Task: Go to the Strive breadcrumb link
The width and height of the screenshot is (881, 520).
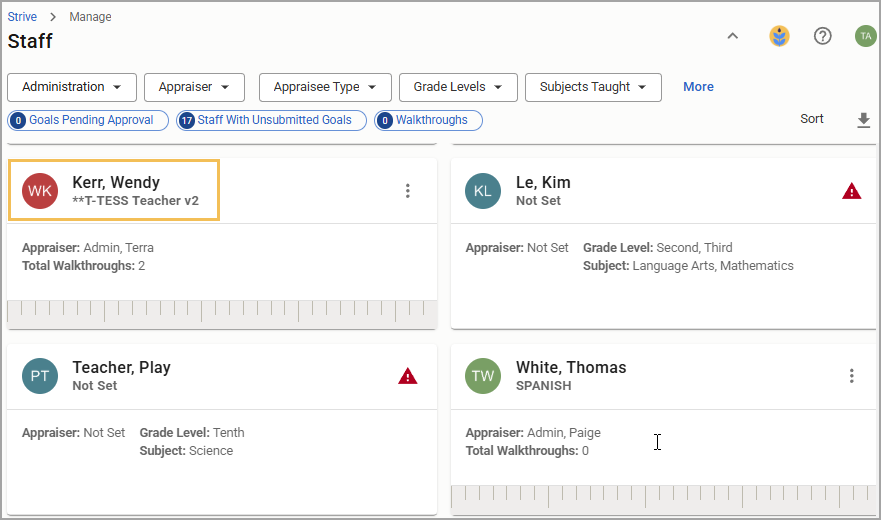Action: coord(22,17)
